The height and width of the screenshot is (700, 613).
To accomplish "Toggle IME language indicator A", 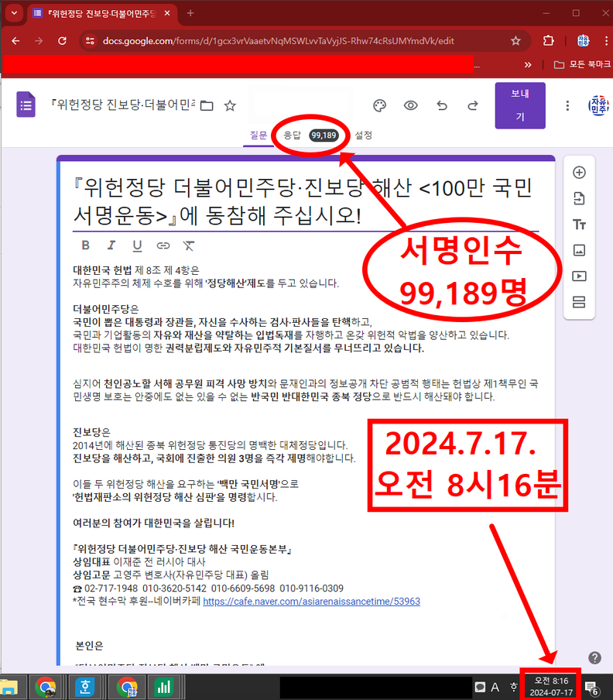I will point(495,687).
